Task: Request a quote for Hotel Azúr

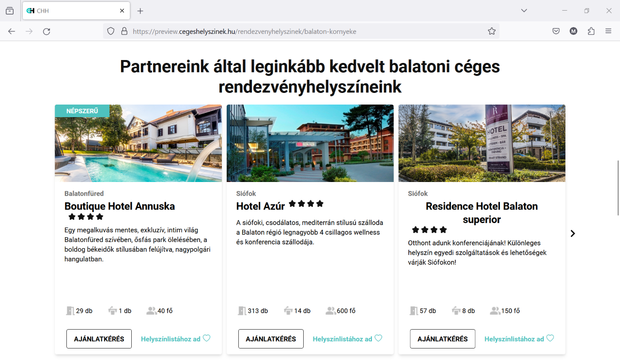Action: pos(271,339)
